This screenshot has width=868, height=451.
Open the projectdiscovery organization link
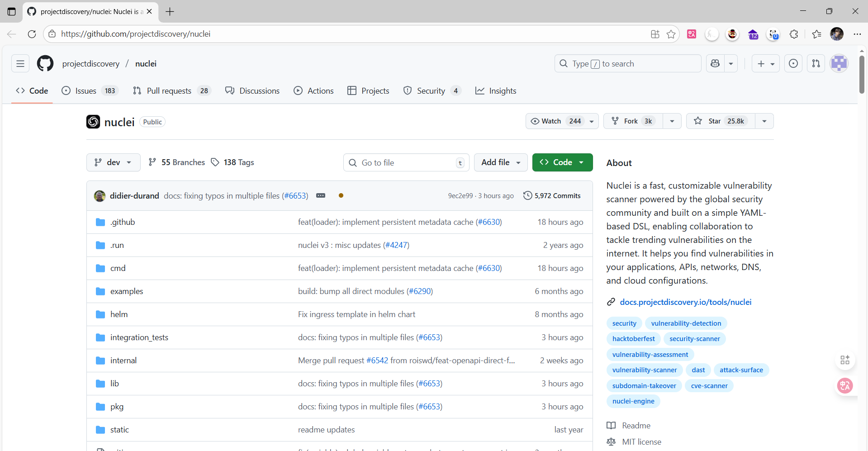[91, 64]
